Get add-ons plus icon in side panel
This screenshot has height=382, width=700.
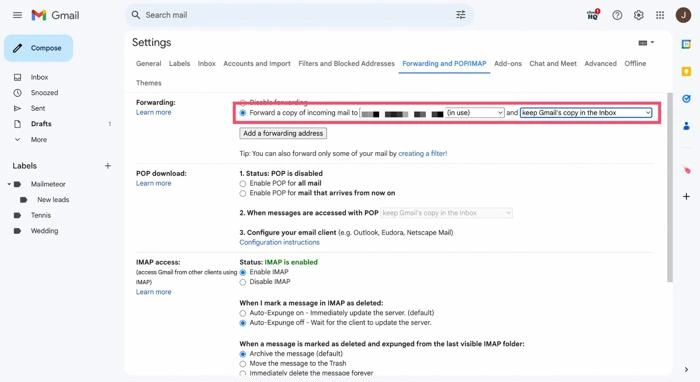coord(686,196)
